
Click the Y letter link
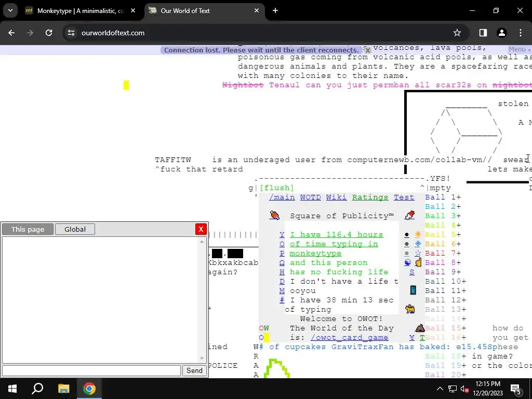point(282,234)
